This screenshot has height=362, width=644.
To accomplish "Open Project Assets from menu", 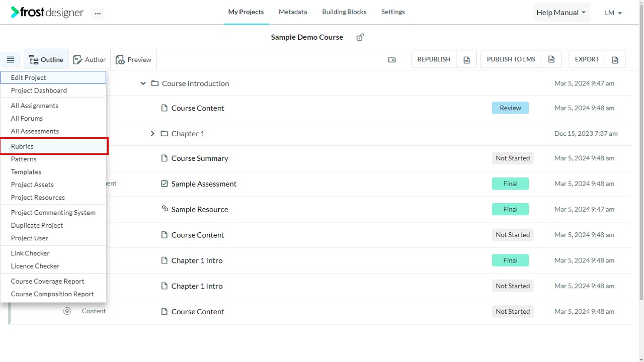I will 53,185.
